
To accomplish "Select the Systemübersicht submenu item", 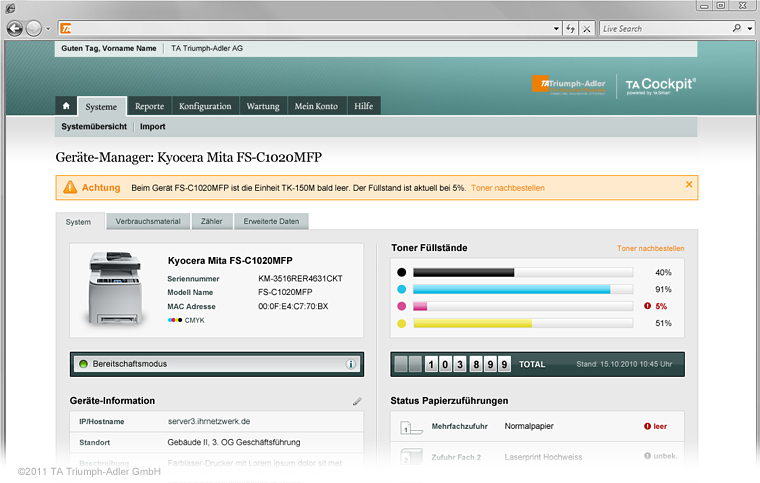I will coord(94,126).
